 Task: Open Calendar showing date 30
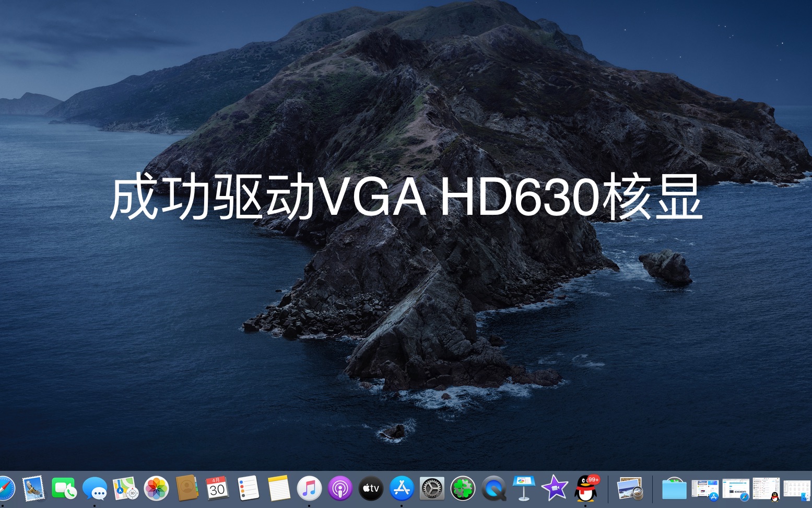tap(217, 489)
